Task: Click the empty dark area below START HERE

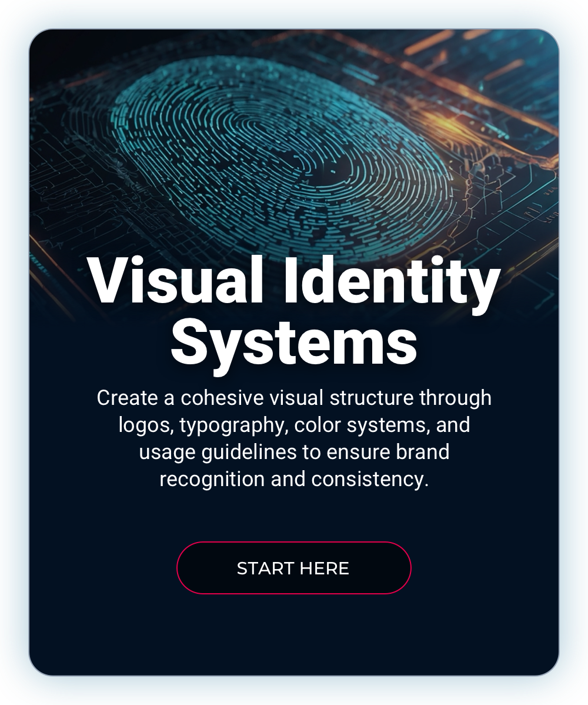Action: (x=293, y=636)
